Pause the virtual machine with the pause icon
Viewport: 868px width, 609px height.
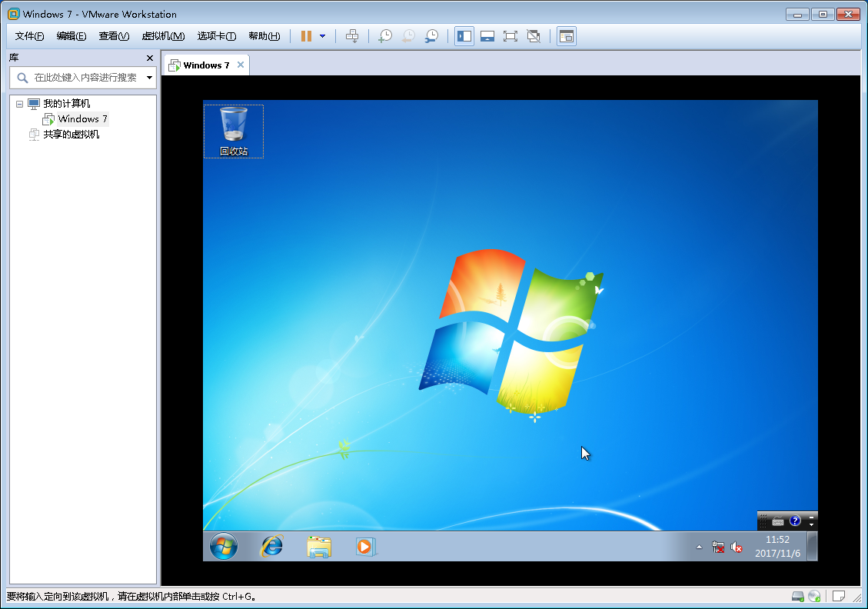pyautogui.click(x=306, y=36)
